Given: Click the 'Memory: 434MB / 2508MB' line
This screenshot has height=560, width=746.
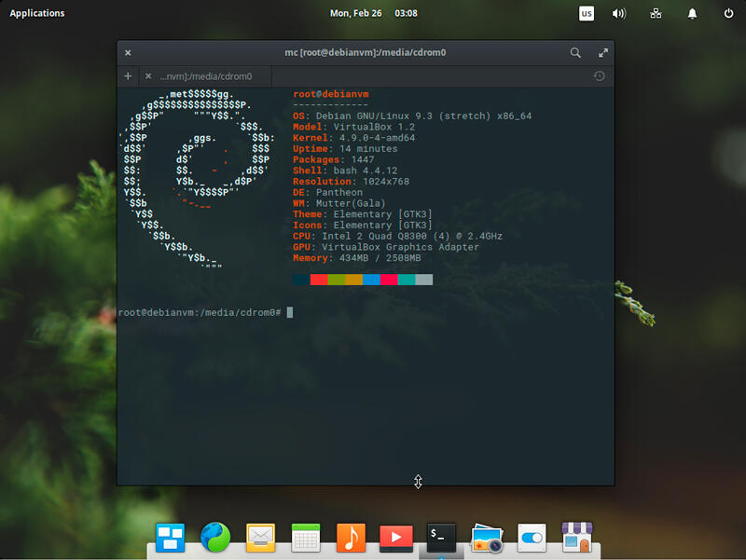Looking at the screenshot, I should pyautogui.click(x=357, y=258).
